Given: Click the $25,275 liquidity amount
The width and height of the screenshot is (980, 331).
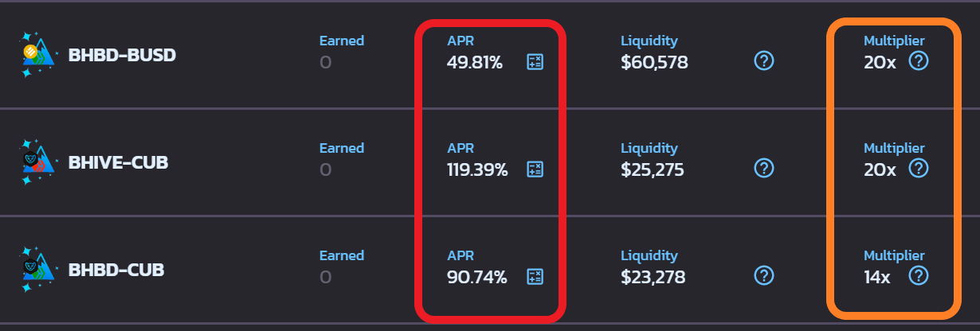Looking at the screenshot, I should (653, 169).
